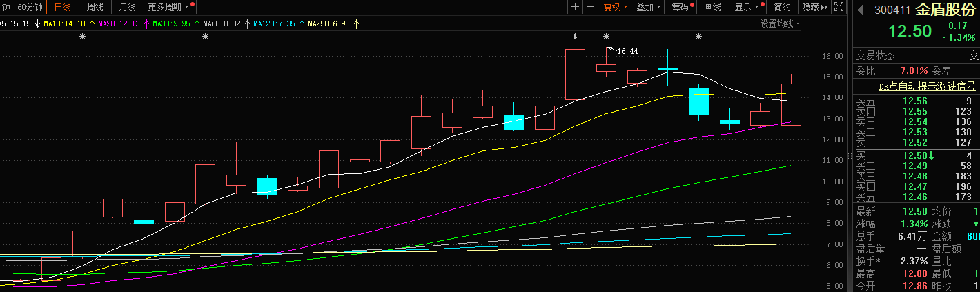Switch to the 60分钟 period tab

tap(30, 7)
